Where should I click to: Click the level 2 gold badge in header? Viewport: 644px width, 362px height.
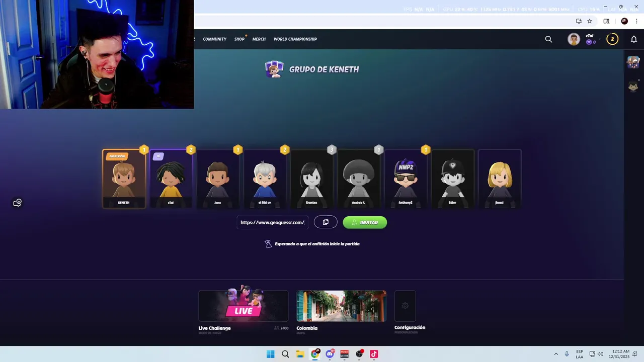coord(612,39)
